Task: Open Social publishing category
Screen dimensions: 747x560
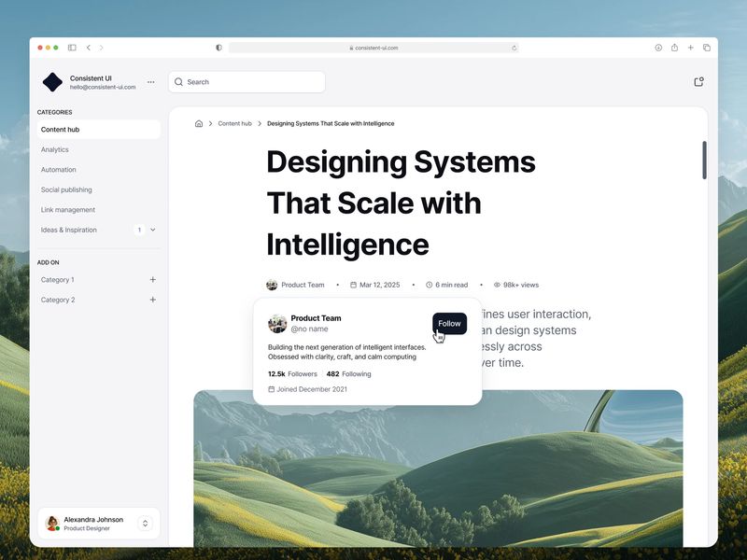Action: pos(65,189)
